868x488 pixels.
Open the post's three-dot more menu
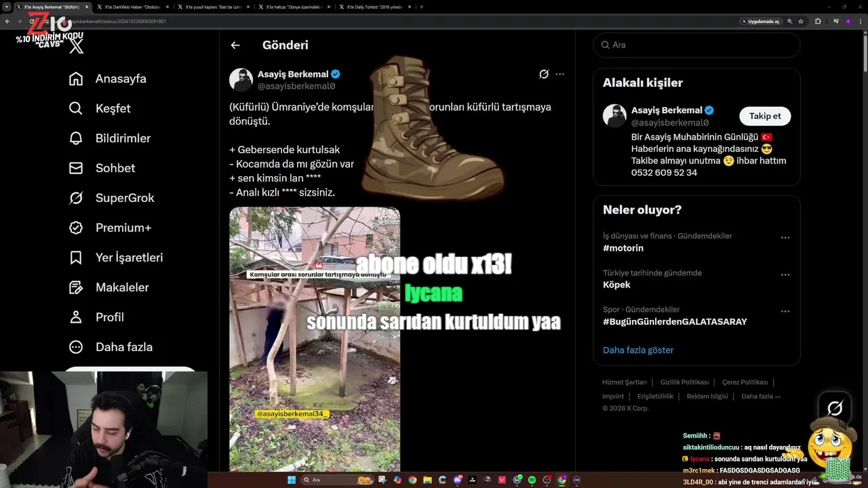click(x=559, y=75)
